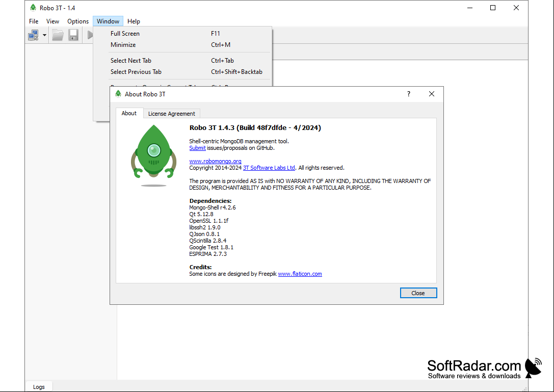The width and height of the screenshot is (554, 392).
Task: Open the View menu
Action: click(x=52, y=21)
